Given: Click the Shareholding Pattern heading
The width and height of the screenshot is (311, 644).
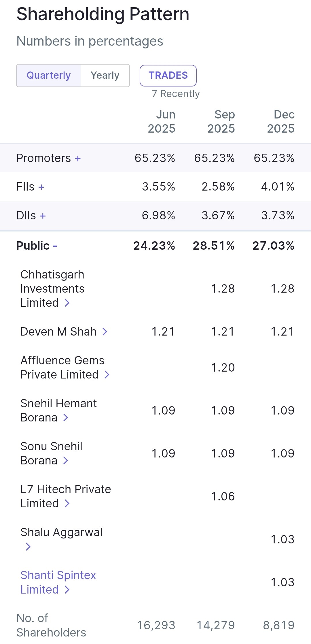Looking at the screenshot, I should point(103,14).
